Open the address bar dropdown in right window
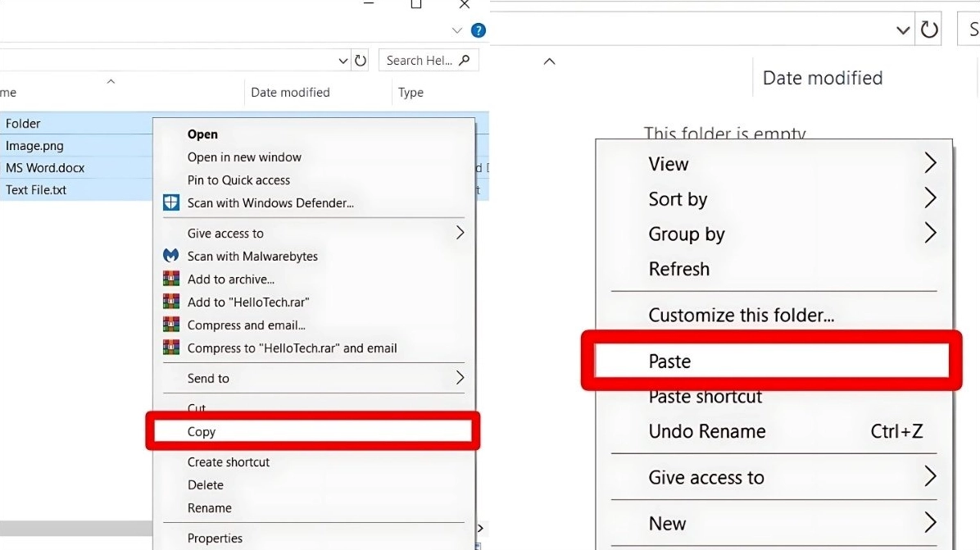Image resolution: width=980 pixels, height=550 pixels. [x=903, y=30]
